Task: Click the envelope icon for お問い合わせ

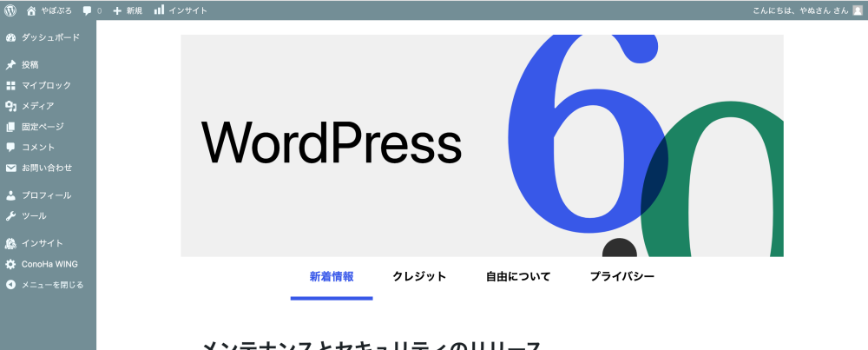Action: [x=10, y=168]
